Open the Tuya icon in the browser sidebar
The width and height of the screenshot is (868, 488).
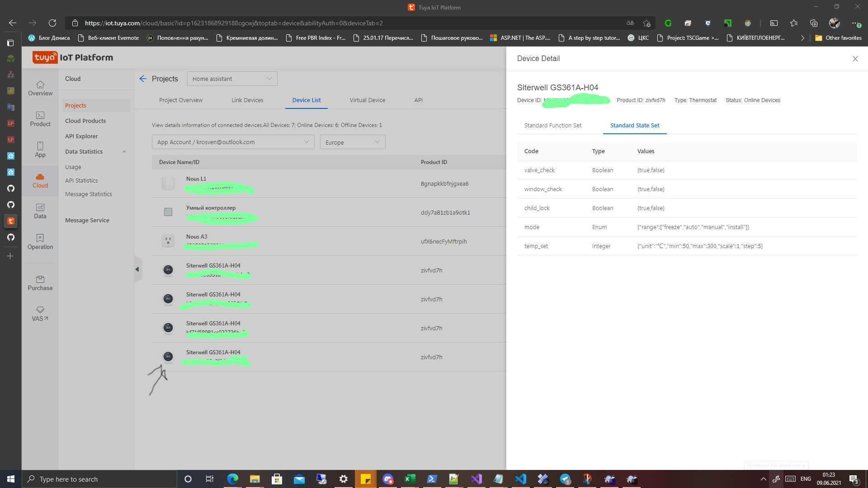point(10,221)
